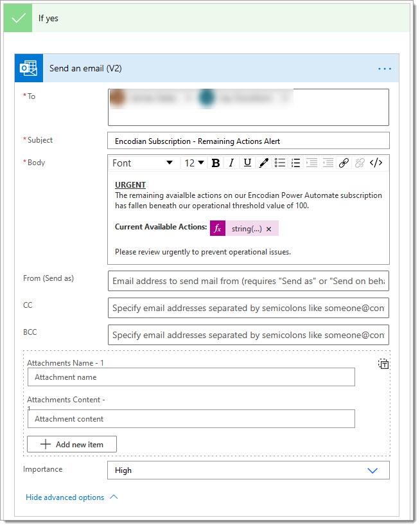
Task: Open the font size 12 dropdown
Action: [x=194, y=163]
